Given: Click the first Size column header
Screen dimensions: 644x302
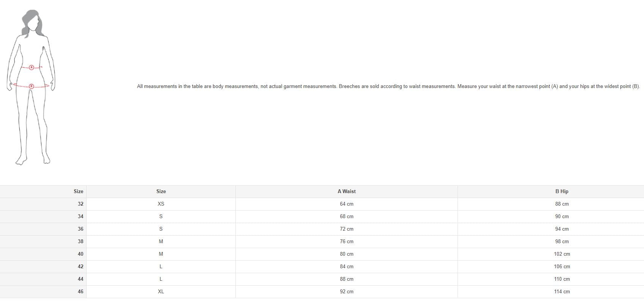Looking at the screenshot, I should pyautogui.click(x=78, y=192).
